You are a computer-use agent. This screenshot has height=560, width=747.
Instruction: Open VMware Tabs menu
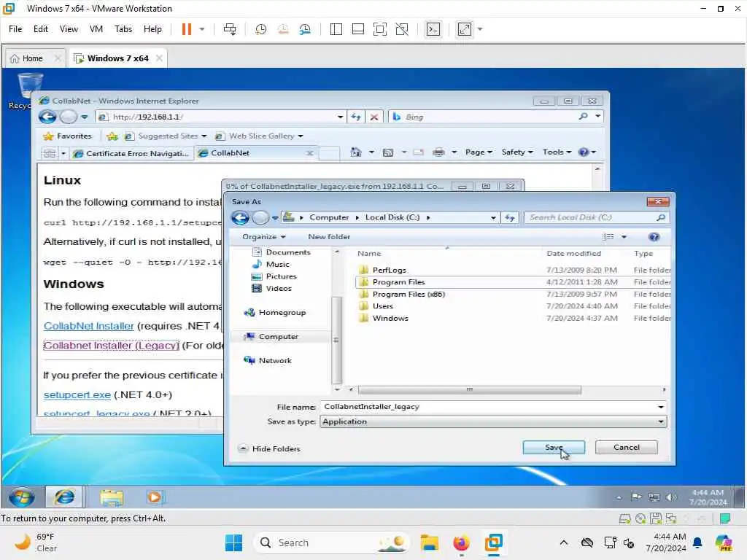123,29
